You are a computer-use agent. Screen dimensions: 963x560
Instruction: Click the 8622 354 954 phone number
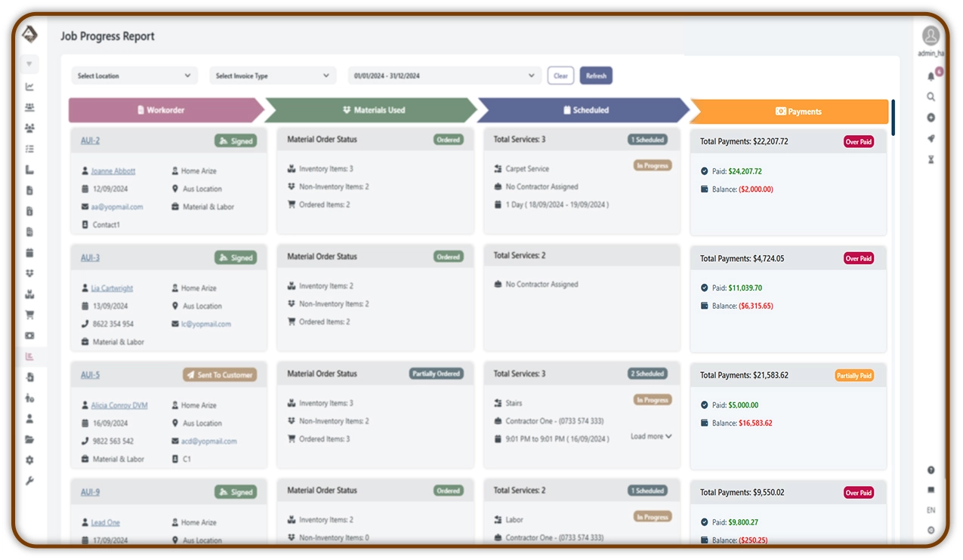coord(113,324)
